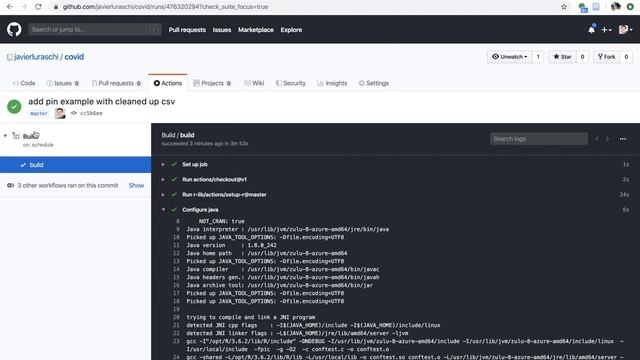This screenshot has width=640, height=360.
Task: Click commit title 'add pin example with cleaned up csv'
Action: click(102, 102)
